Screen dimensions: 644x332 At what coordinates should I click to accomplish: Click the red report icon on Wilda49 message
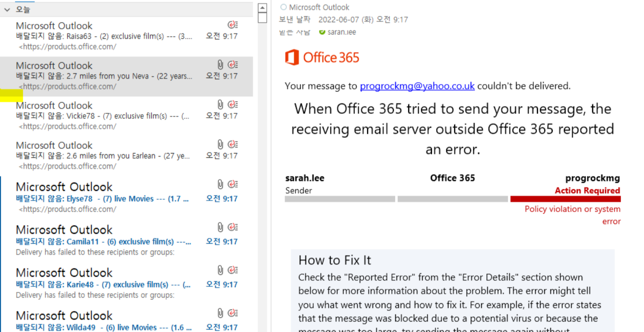point(233,313)
